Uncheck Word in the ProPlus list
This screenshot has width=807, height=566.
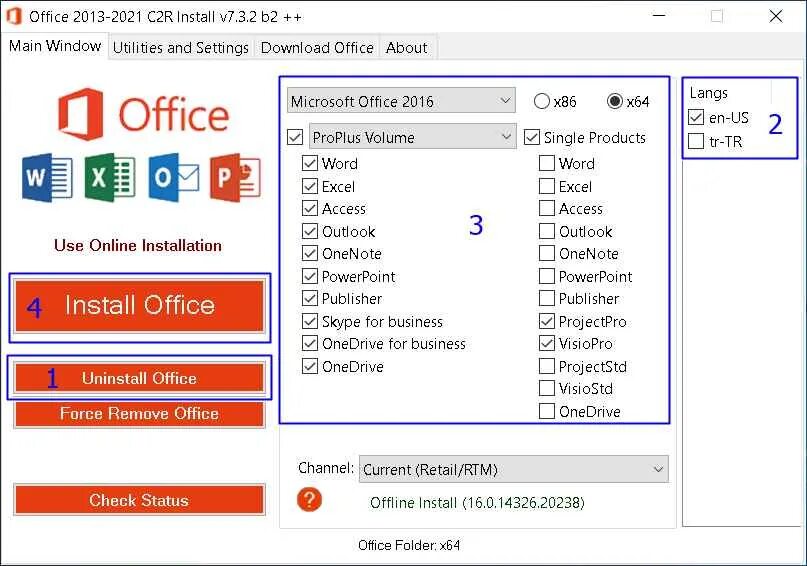coord(310,163)
